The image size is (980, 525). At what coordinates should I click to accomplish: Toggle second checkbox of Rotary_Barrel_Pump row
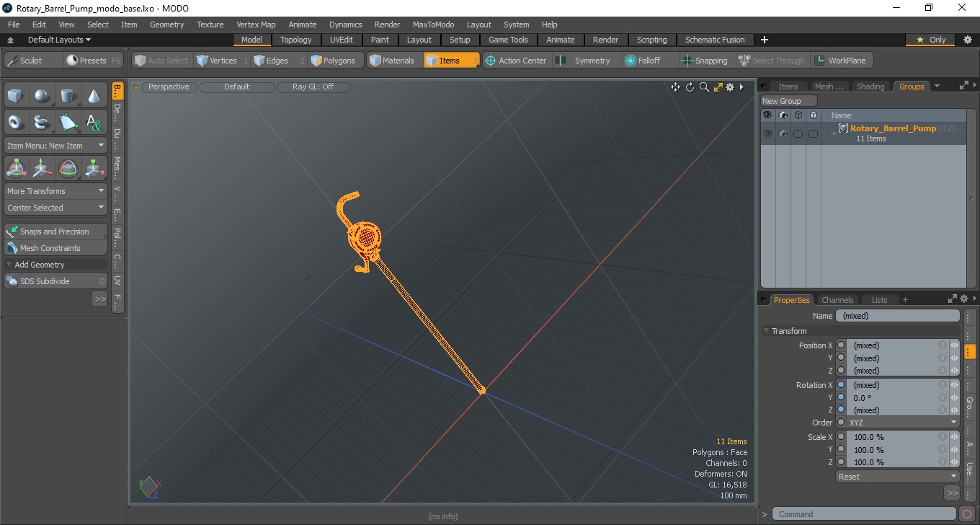[x=813, y=133]
